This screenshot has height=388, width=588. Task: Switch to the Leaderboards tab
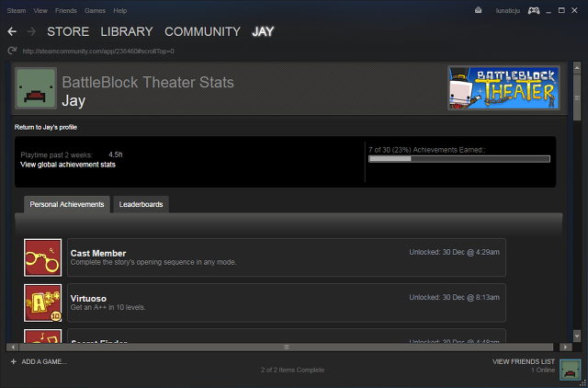point(141,204)
